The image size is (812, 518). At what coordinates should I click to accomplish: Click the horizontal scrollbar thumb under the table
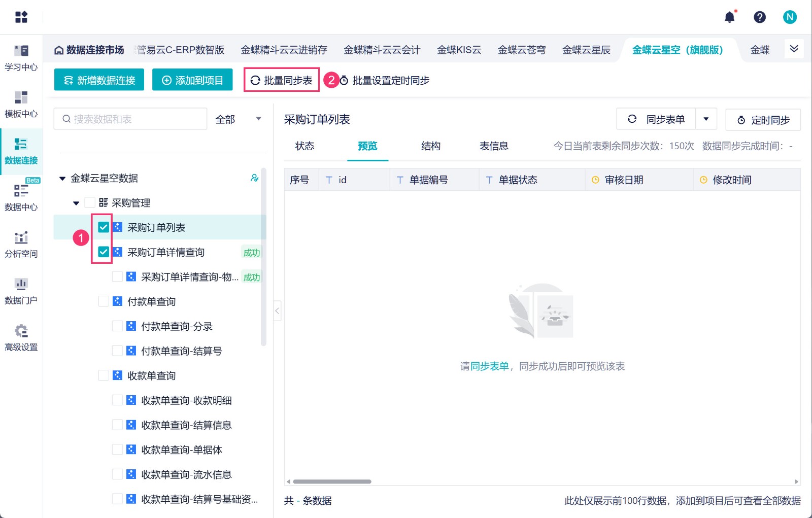332,481
